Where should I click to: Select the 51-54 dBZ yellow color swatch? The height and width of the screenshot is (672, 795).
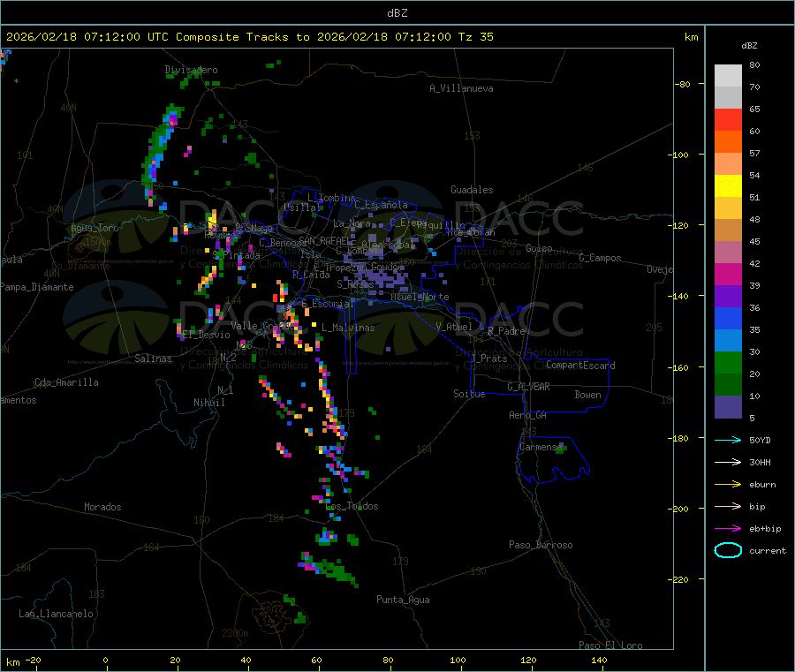(x=728, y=186)
